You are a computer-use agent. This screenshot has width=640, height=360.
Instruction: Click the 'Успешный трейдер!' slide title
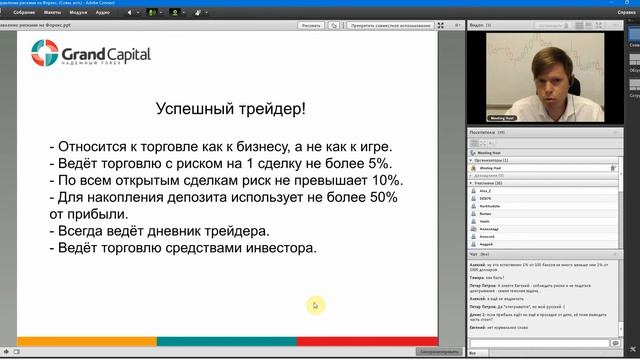tap(231, 109)
